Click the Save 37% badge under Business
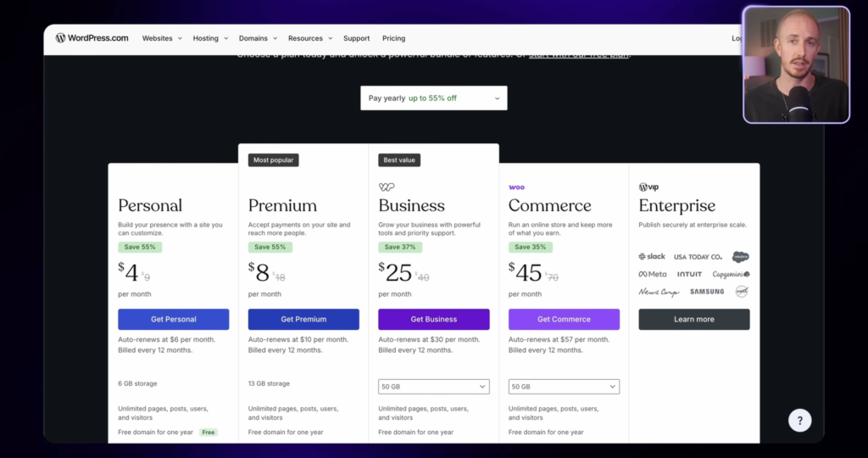 [400, 247]
